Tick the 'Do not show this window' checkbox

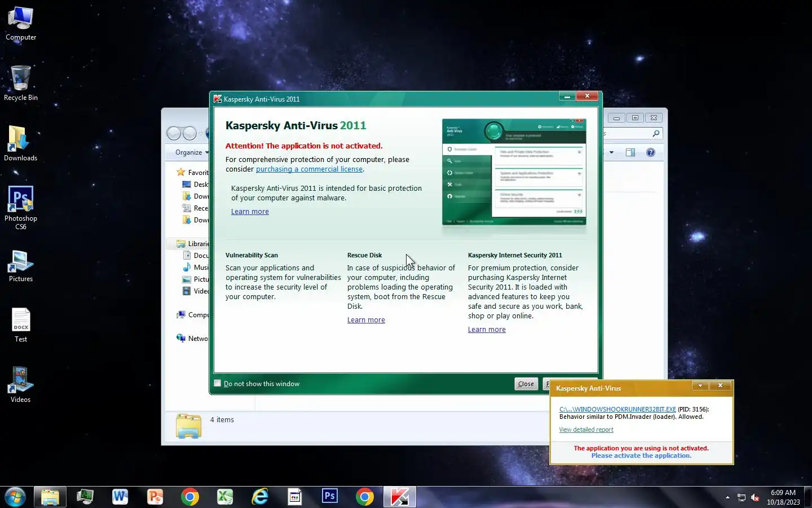pyautogui.click(x=218, y=383)
